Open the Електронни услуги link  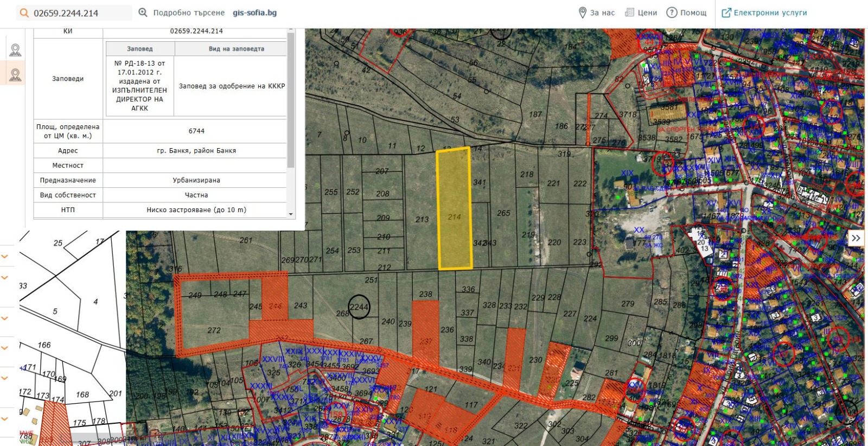pyautogui.click(x=764, y=12)
